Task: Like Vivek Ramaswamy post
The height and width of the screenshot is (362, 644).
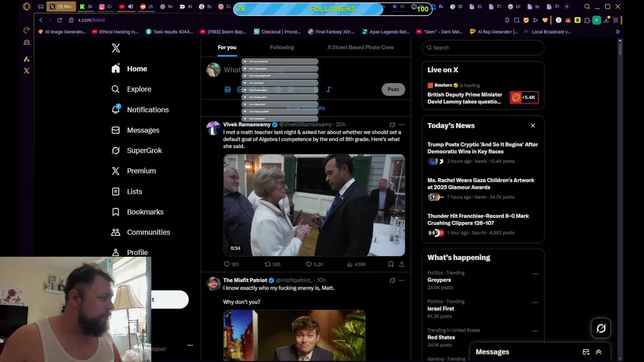Action: point(314,264)
